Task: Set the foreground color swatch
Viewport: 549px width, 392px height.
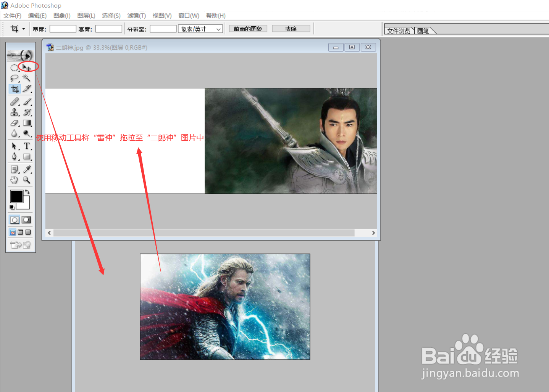Action: point(16,196)
